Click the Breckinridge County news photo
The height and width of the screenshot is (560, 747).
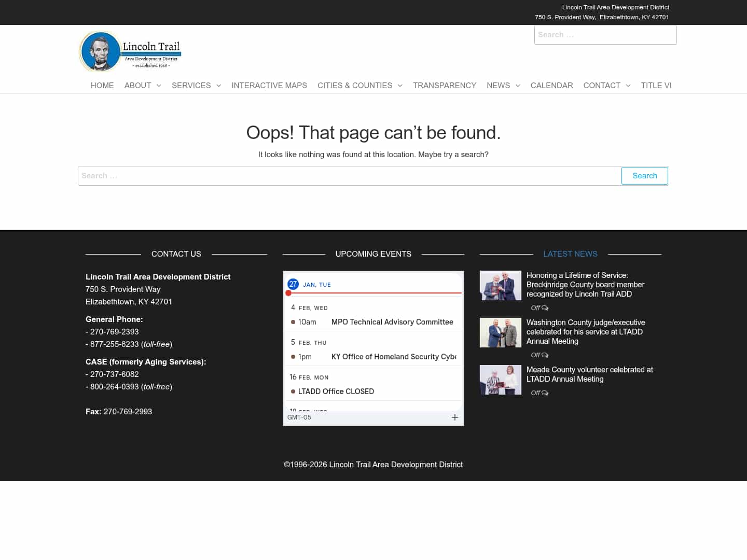pos(500,285)
